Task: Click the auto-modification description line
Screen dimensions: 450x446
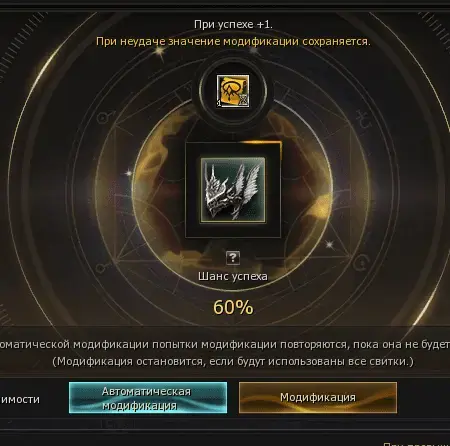Action: 225,344
